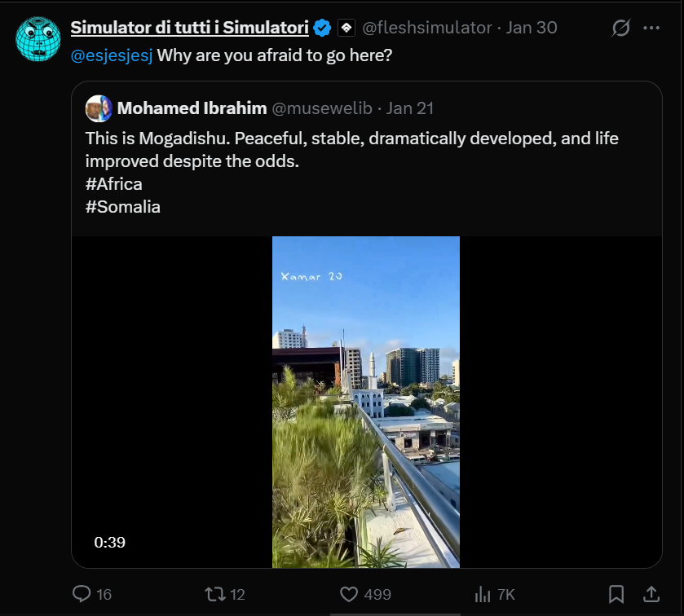This screenshot has width=684, height=616.
Task: Open Simulator di tutti i Simulatori profile name
Action: (190, 28)
